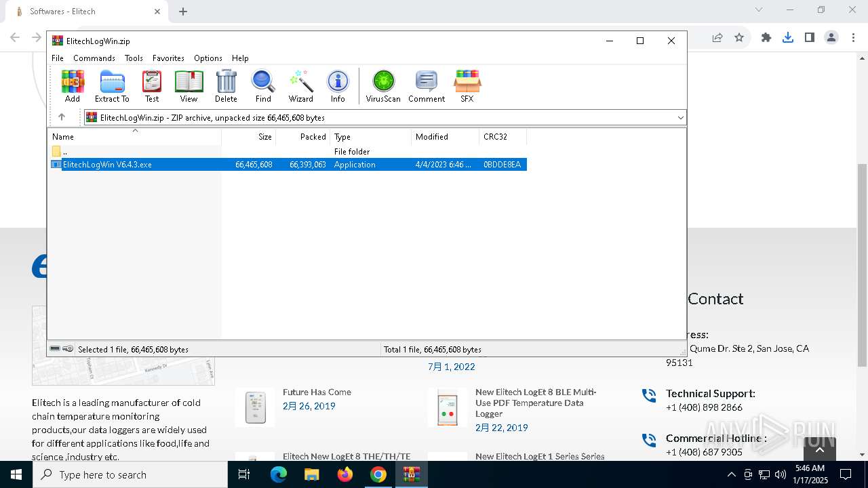This screenshot has height=488, width=868.
Task: Go up one folder level arrow
Action: pos(62,117)
